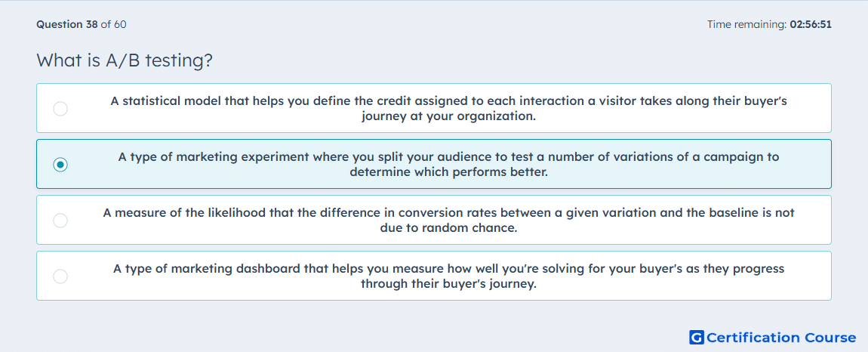Click 'due to random chance.' in the third answer
The height and width of the screenshot is (352, 868).
click(449, 228)
